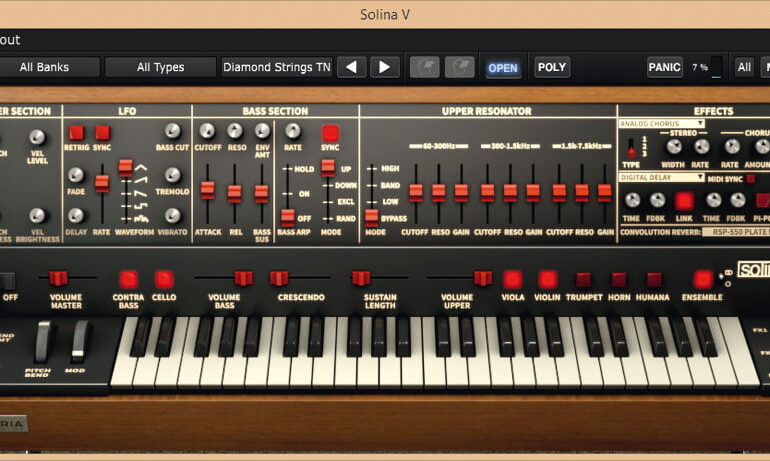Go to the next preset with right arrow
This screenshot has height=461, width=770.
[x=385, y=67]
